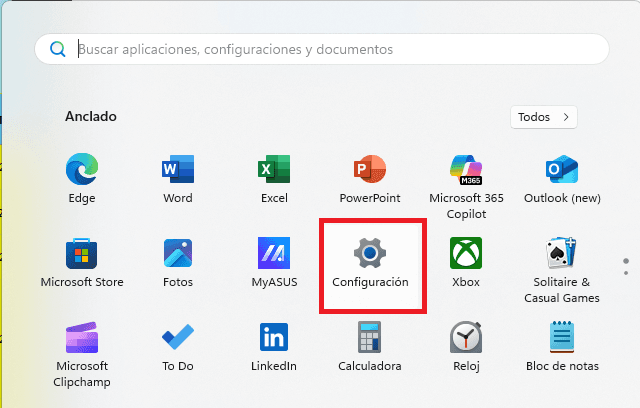Open Outlook (new)
The width and height of the screenshot is (640, 408).
pyautogui.click(x=562, y=178)
